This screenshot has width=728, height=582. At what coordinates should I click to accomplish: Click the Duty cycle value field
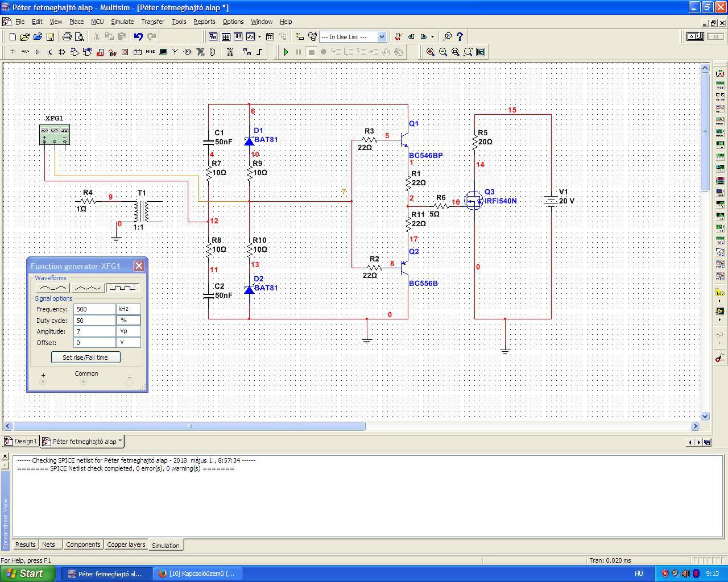pos(94,321)
